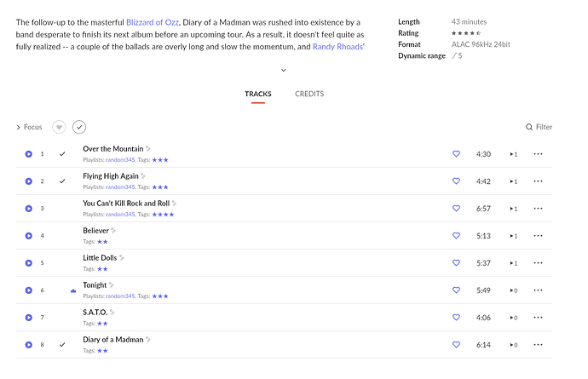Play track 3 You Can't Kill Rock and Roll
The image size is (588, 379).
coord(28,209)
